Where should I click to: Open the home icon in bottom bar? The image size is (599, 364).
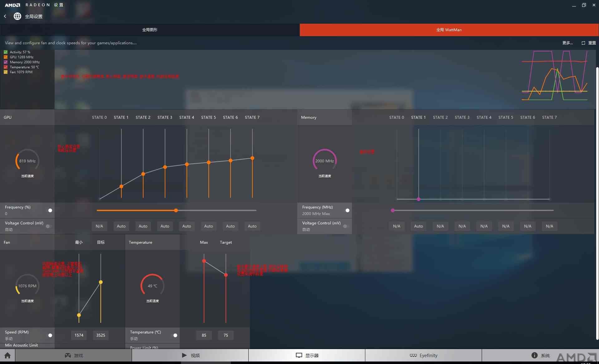7,355
